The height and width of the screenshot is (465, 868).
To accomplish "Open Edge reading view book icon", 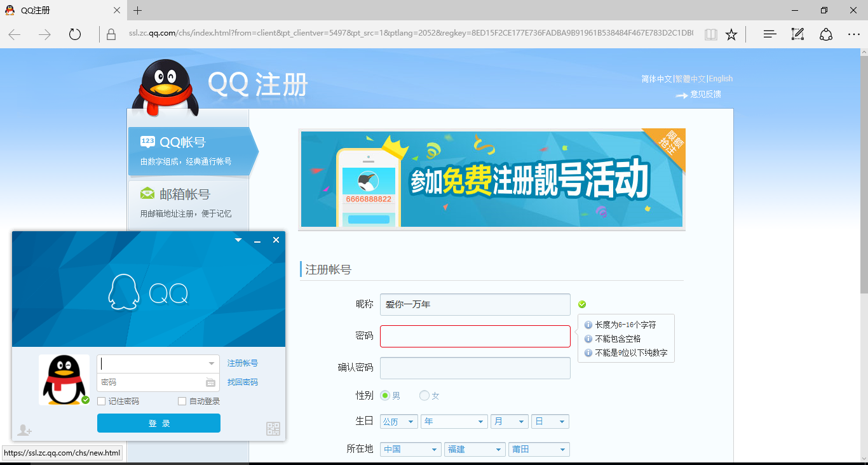I will [x=711, y=34].
